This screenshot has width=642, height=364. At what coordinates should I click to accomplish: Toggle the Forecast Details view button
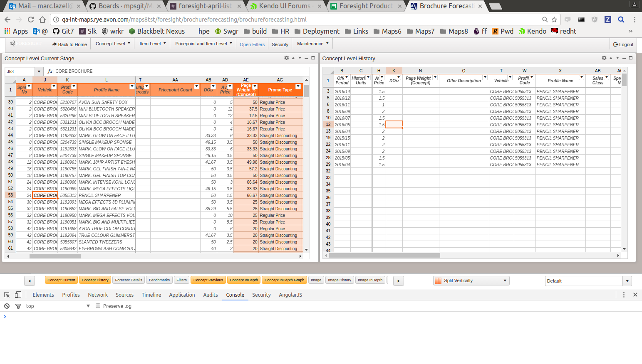tap(129, 280)
